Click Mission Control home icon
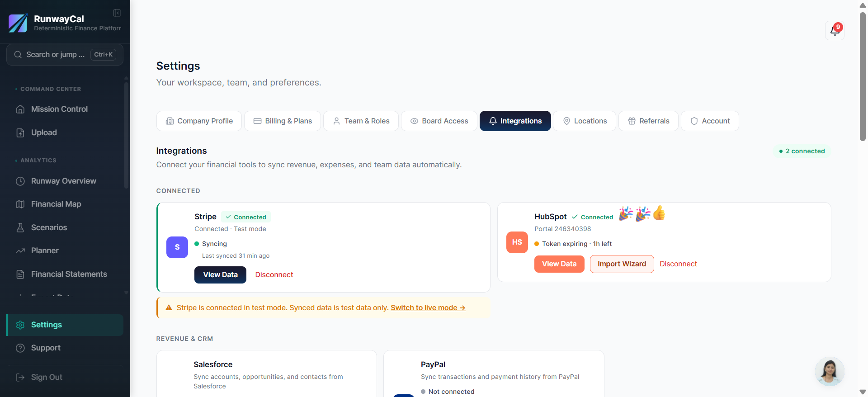Screen dimensions: 868x397 coord(20,109)
